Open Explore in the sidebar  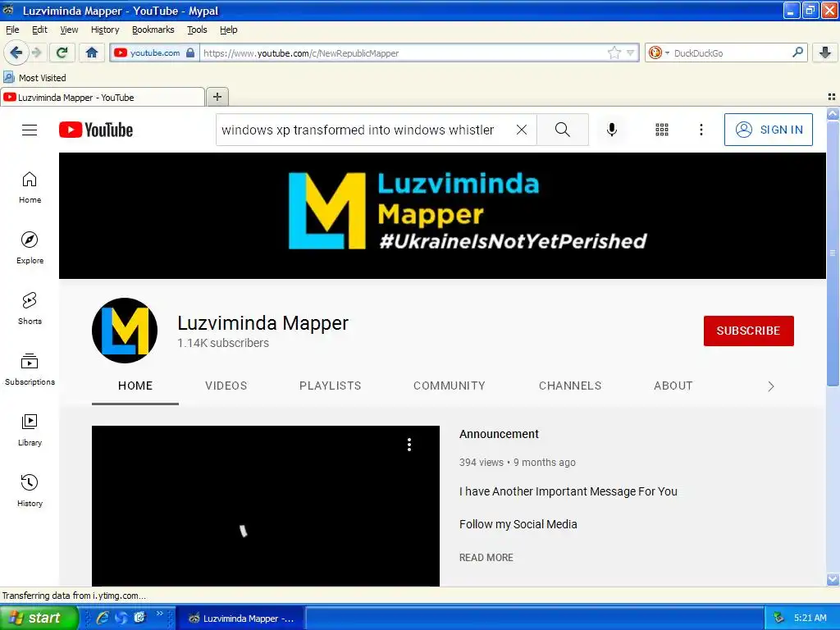30,248
